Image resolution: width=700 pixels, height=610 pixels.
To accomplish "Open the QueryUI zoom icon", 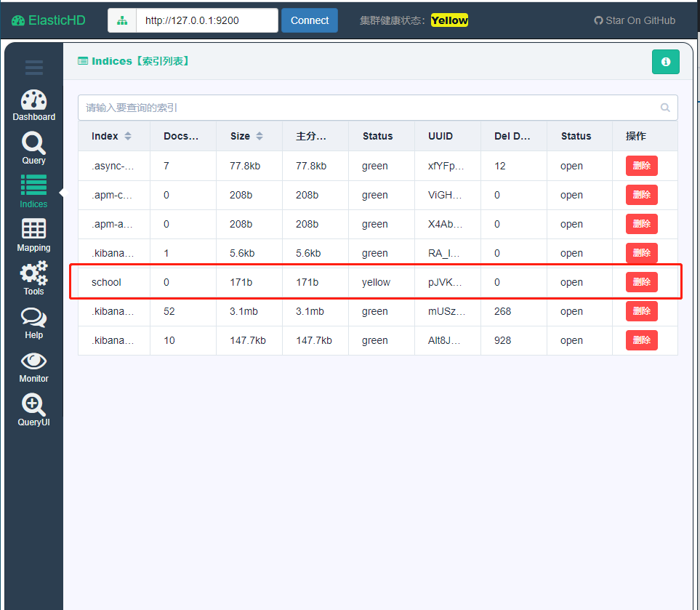I will tap(33, 404).
